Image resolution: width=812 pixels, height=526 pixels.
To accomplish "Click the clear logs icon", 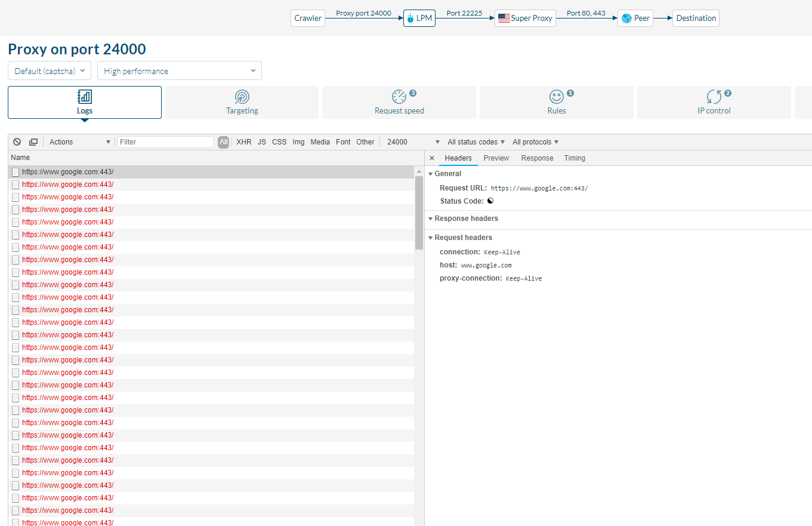I will pos(17,142).
